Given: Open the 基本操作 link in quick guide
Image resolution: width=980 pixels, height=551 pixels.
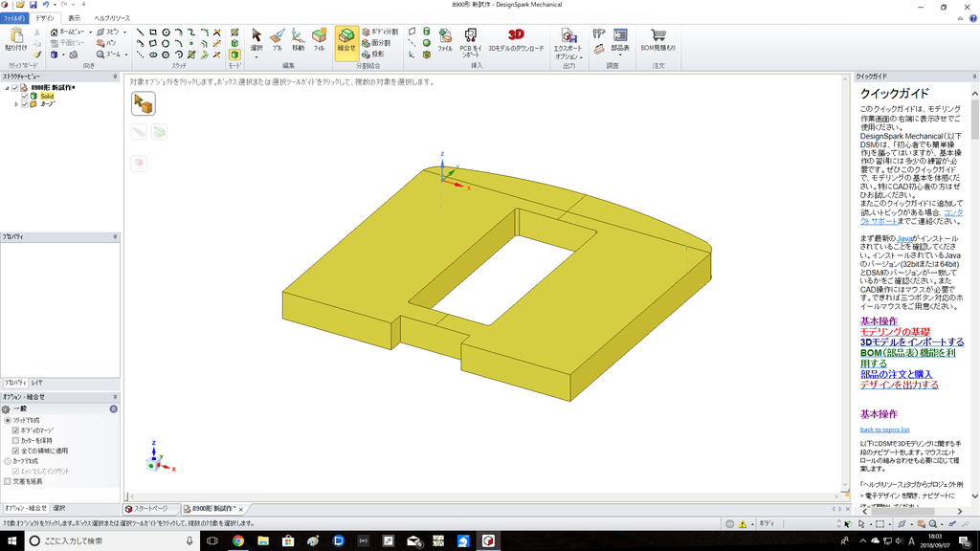Looking at the screenshot, I should click(x=879, y=321).
